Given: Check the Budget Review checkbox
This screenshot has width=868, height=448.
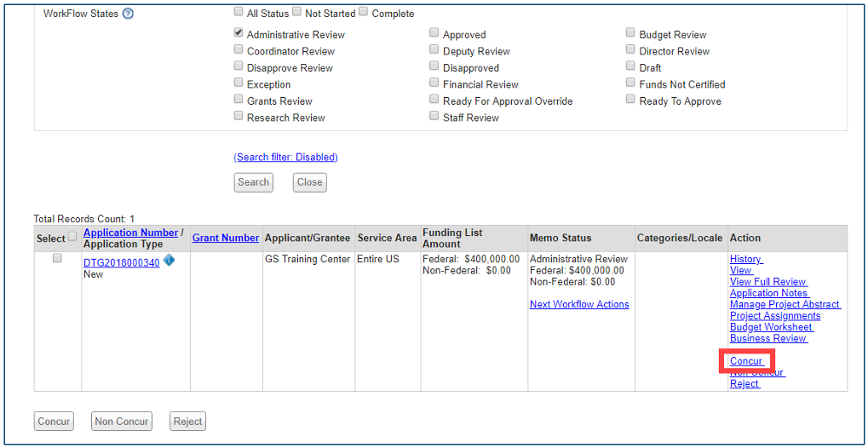Looking at the screenshot, I should (x=631, y=34).
